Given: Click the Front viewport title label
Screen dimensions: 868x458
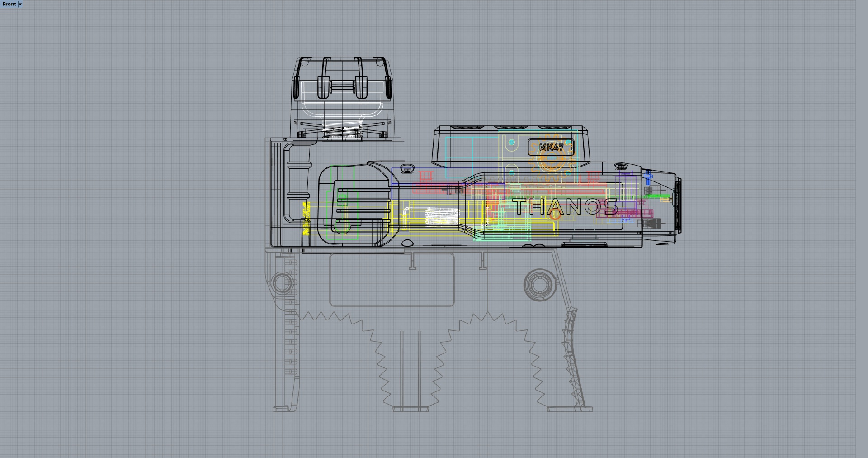Looking at the screenshot, I should tap(9, 4).
